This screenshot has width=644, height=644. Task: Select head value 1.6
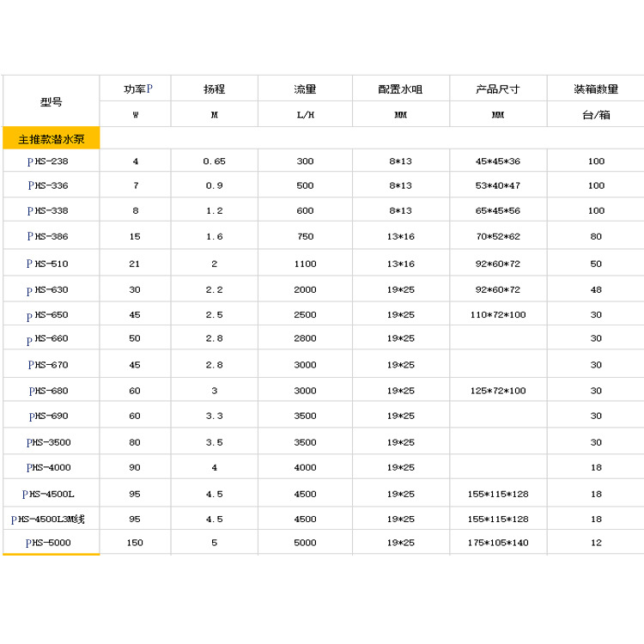click(214, 237)
